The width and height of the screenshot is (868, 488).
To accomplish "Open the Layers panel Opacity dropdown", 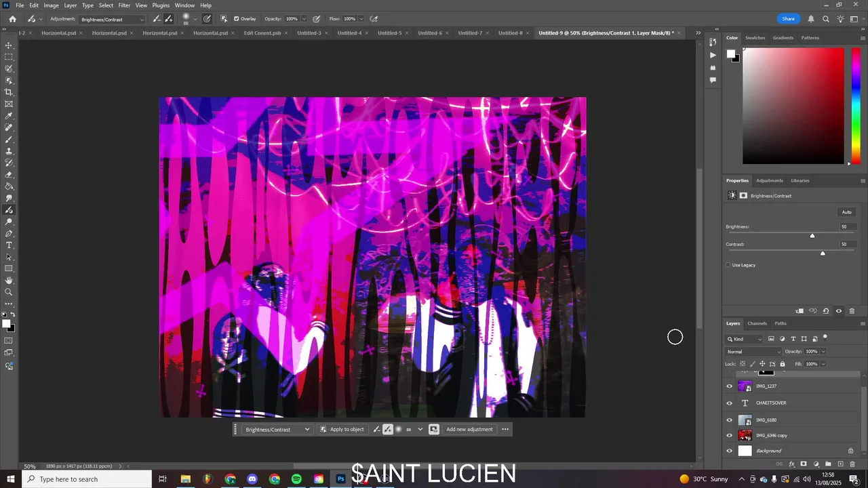I will tap(823, 352).
